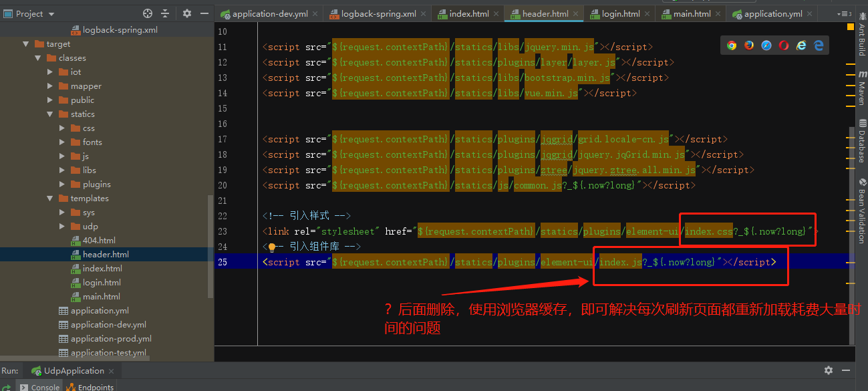Image resolution: width=868 pixels, height=391 pixels.
Task: Switch to login.html editor tab
Action: click(621, 14)
